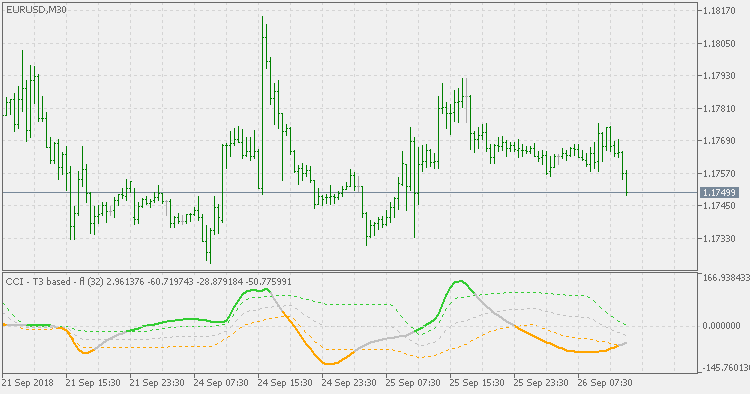The image size is (750, 394).
Task: Click the 1.17690 price scale label
Action: point(719,141)
